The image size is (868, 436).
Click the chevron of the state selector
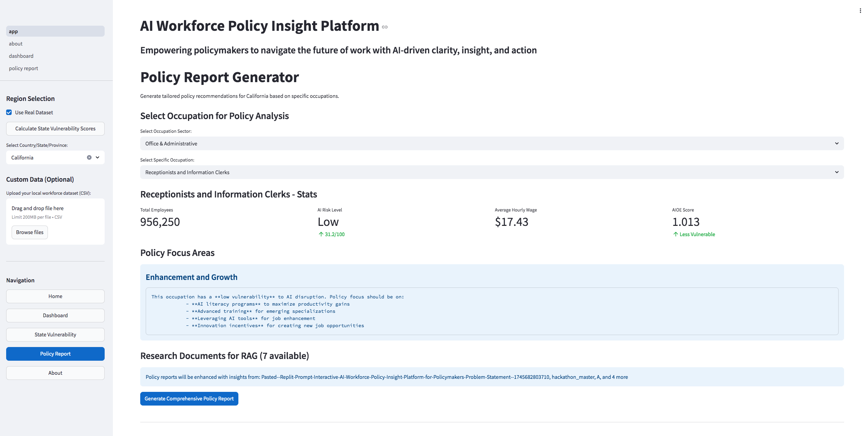click(97, 157)
